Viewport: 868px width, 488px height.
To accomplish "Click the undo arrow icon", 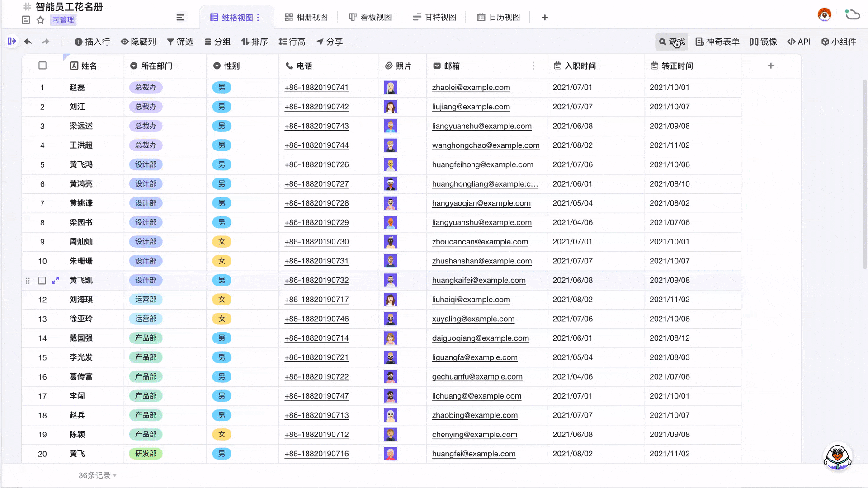I will (28, 41).
